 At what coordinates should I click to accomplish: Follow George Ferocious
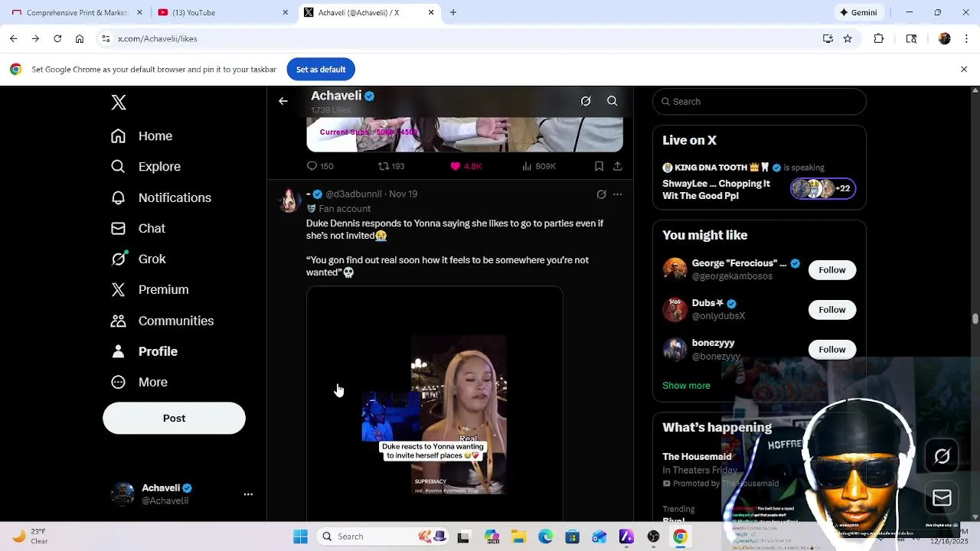click(x=831, y=270)
